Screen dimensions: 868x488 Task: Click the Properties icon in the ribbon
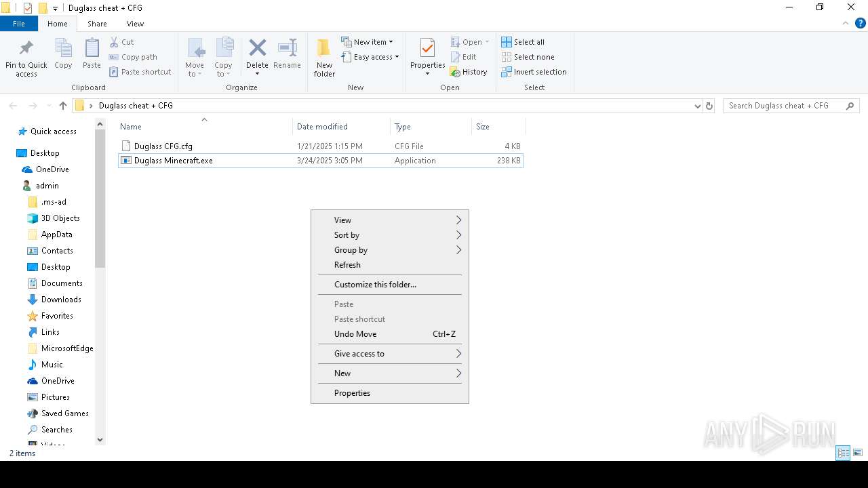point(427,49)
